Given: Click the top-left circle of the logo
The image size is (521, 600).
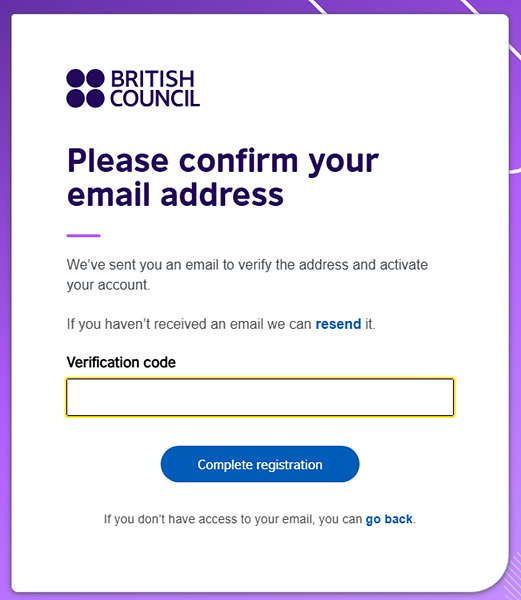Looking at the screenshot, I should pos(75,78).
